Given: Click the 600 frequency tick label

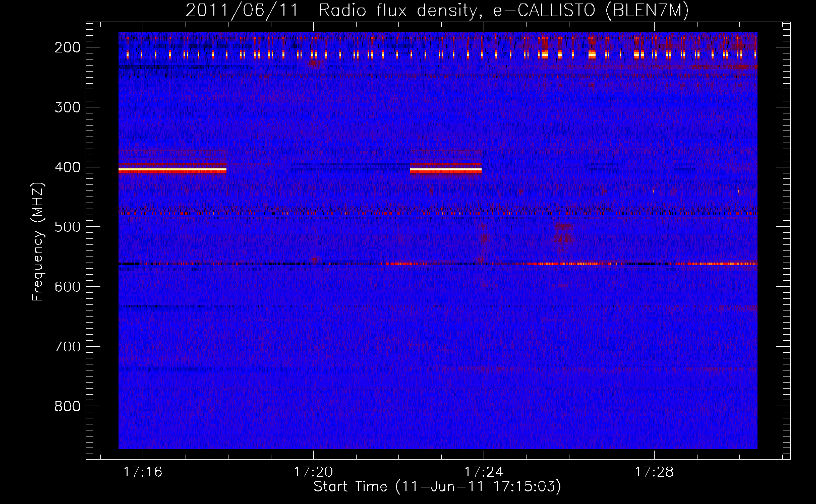Looking at the screenshot, I should coord(68,287).
